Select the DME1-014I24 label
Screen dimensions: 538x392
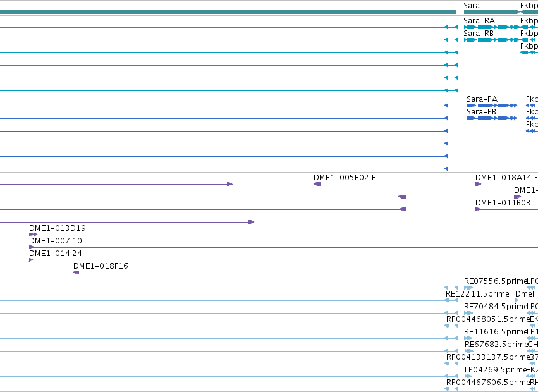click(56, 254)
